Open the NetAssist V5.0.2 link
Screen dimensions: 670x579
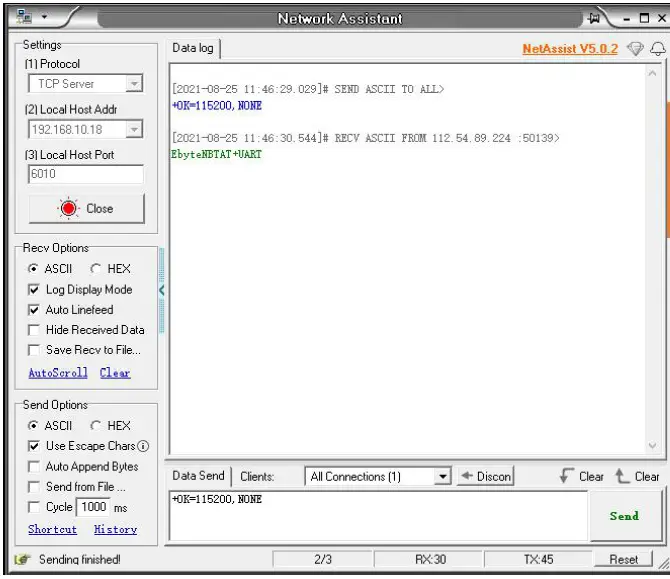[x=570, y=49]
